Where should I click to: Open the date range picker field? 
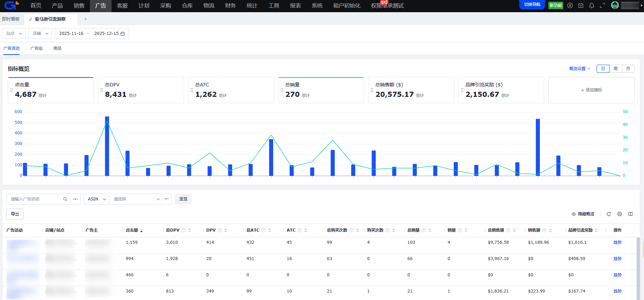(x=92, y=34)
